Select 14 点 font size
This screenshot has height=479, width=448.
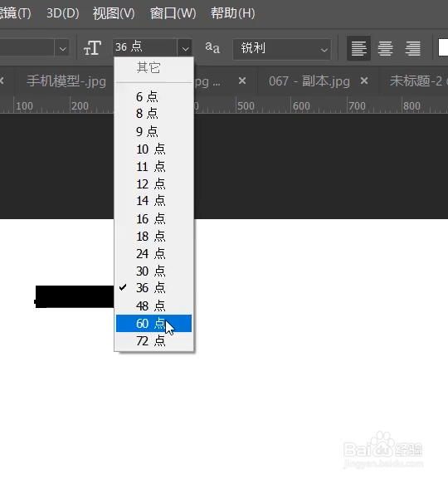point(153,201)
